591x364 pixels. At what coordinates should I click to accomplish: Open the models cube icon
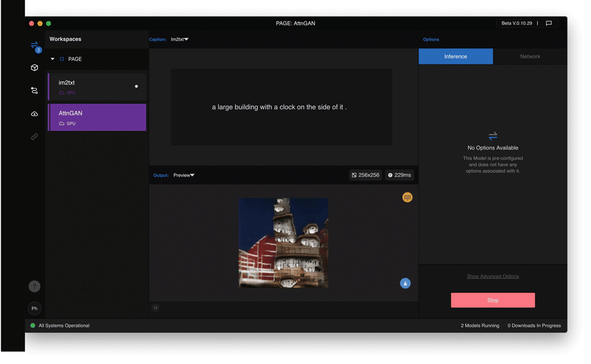coord(34,68)
